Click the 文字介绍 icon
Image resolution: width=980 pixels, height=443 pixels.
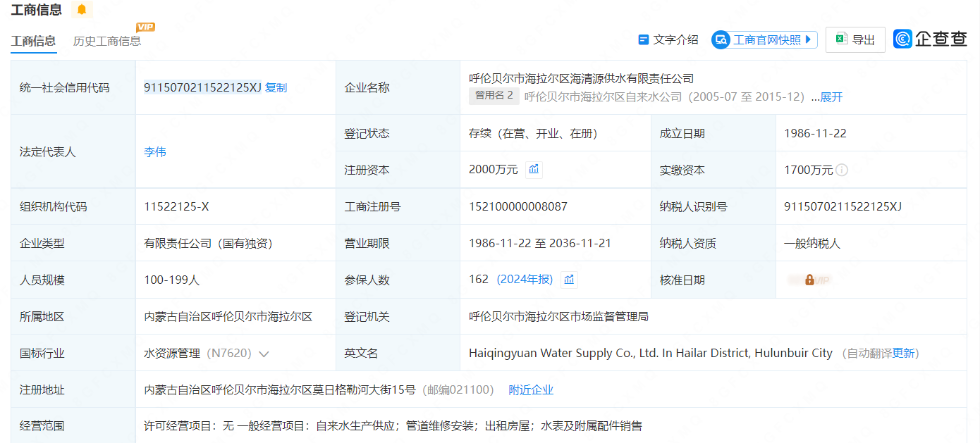tap(644, 40)
